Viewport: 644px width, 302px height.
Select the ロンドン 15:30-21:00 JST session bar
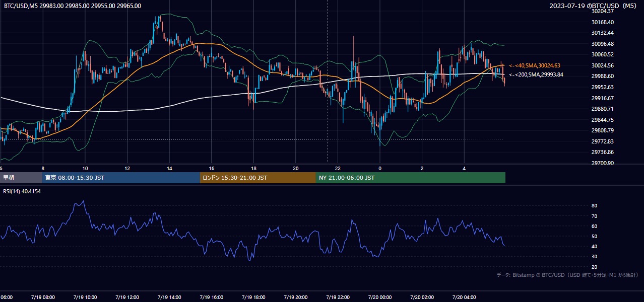pos(258,178)
